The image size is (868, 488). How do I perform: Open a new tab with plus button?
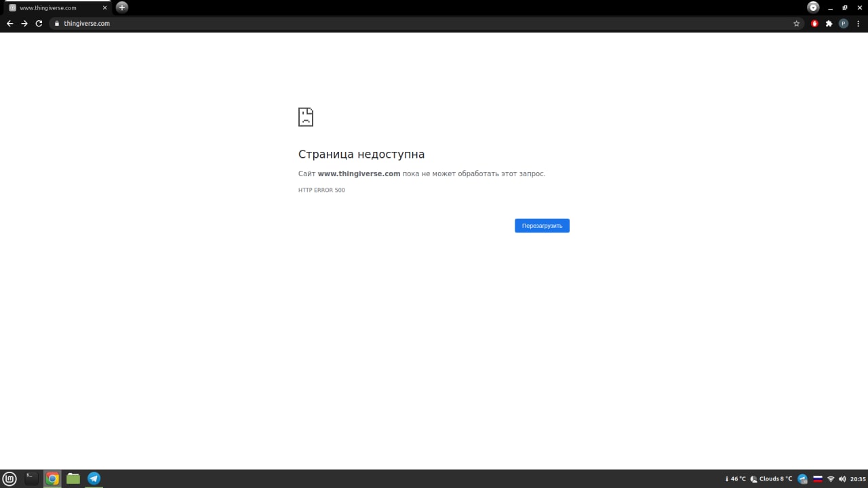122,7
